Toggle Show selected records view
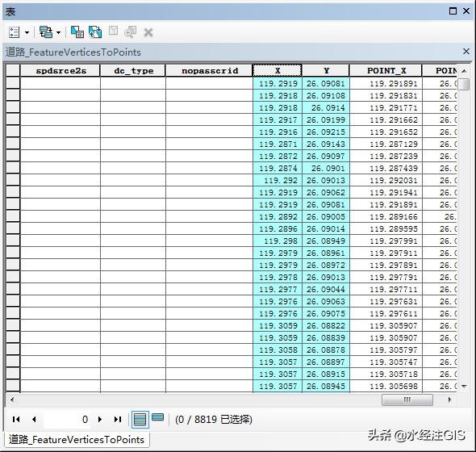This screenshot has width=476, height=452. 157,417
